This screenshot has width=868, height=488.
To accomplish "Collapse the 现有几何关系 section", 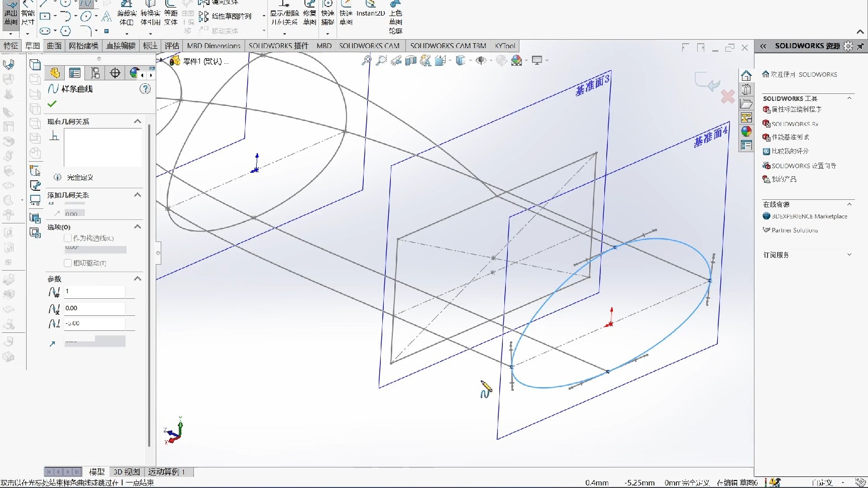I will (137, 120).
